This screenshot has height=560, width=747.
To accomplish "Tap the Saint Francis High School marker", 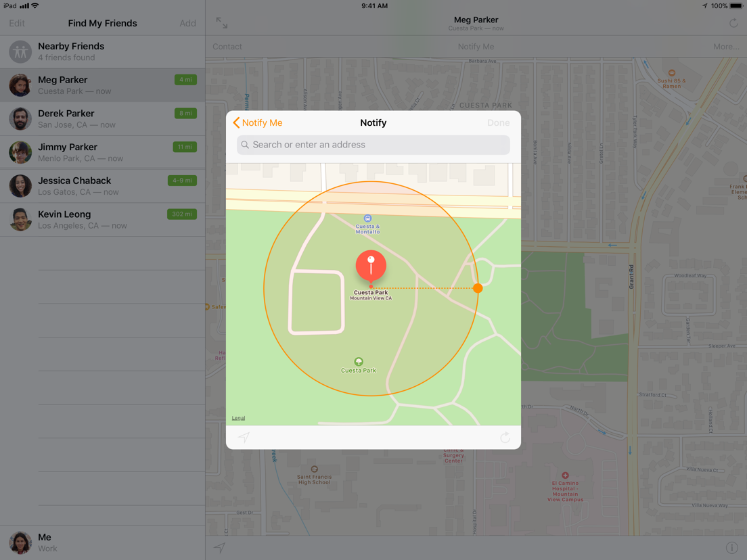I will click(x=314, y=469).
